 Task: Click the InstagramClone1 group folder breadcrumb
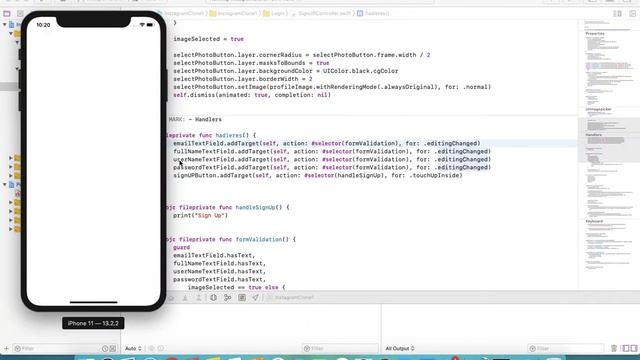coord(234,13)
